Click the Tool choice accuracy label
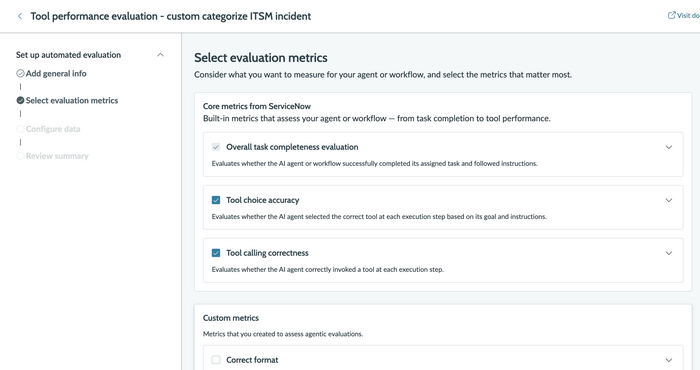Image resolution: width=700 pixels, height=370 pixels. pos(262,200)
